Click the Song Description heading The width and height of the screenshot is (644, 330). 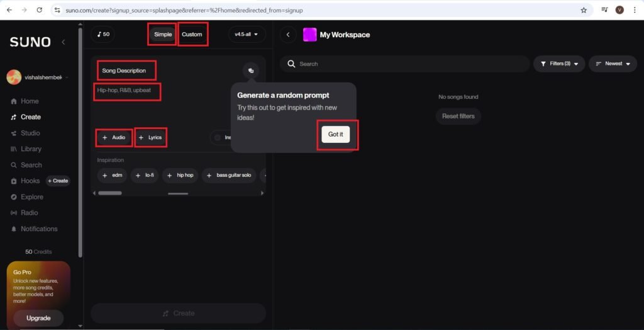click(124, 71)
